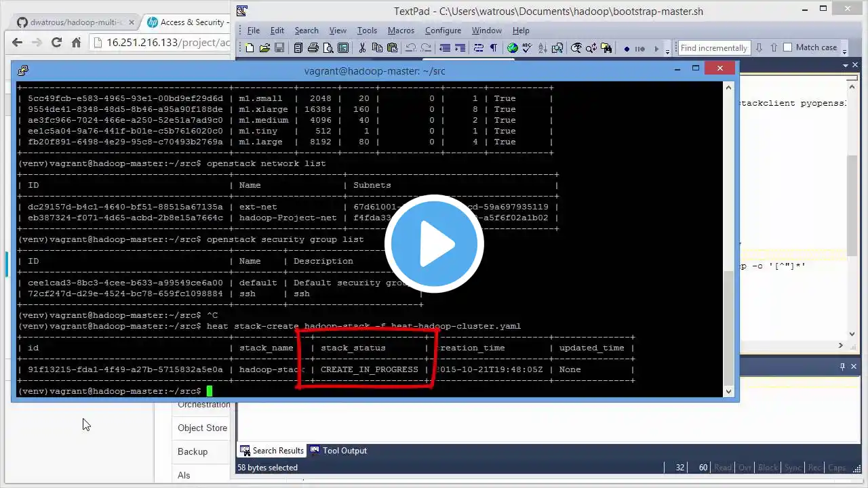Click the Paste clipboard icon
Screen dimensions: 868x488
point(392,48)
